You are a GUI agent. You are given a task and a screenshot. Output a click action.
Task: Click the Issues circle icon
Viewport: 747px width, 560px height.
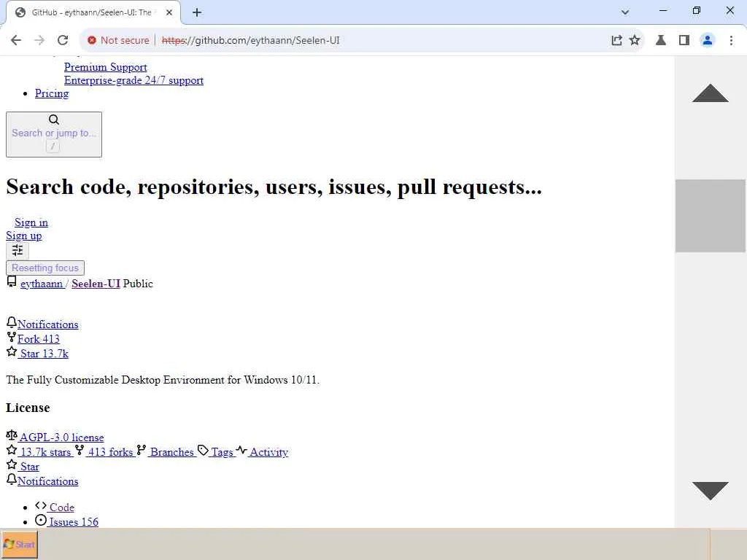tap(41, 521)
